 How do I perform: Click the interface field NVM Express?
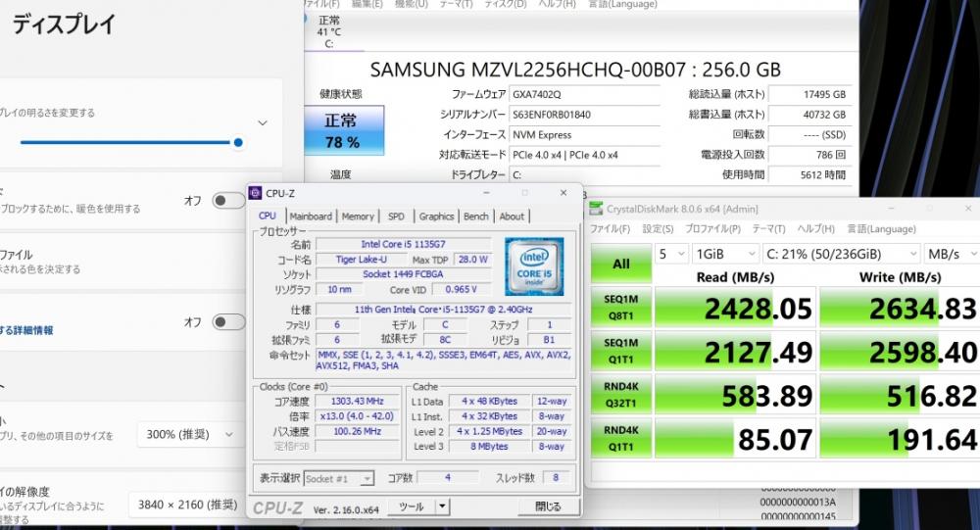pos(584,134)
